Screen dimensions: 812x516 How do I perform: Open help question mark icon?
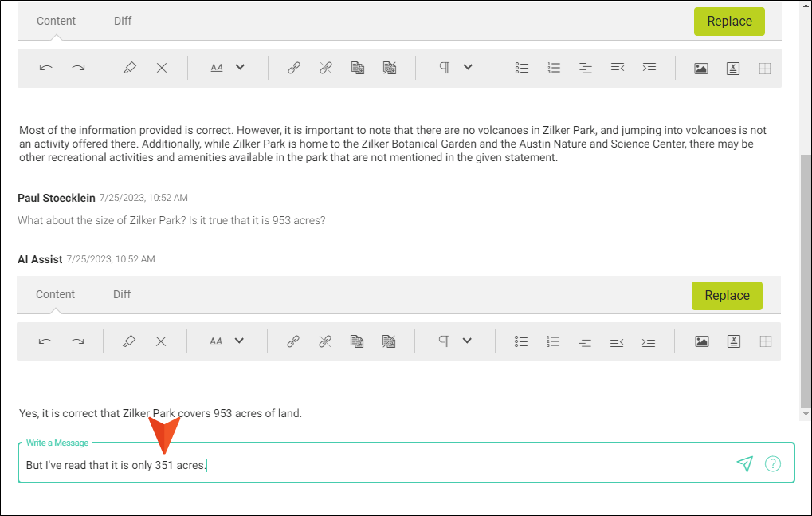(773, 463)
